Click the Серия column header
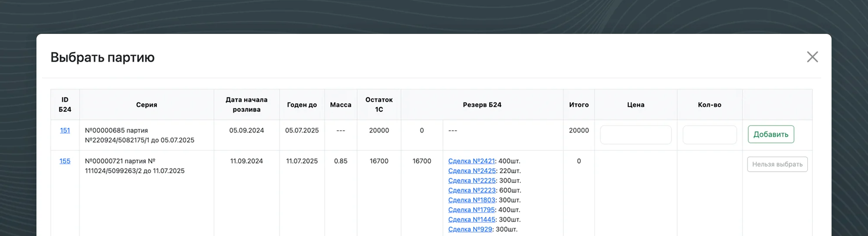Viewport: 868px width, 236px height. 146,105
